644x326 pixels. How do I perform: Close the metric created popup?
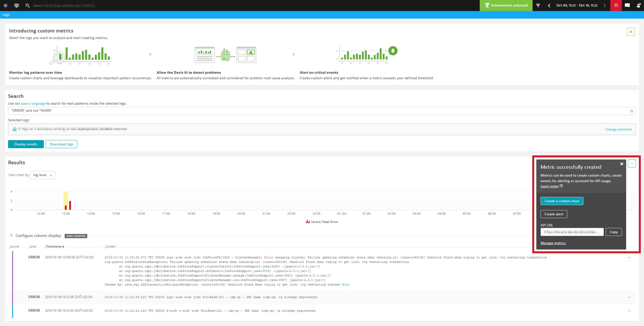pos(622,164)
